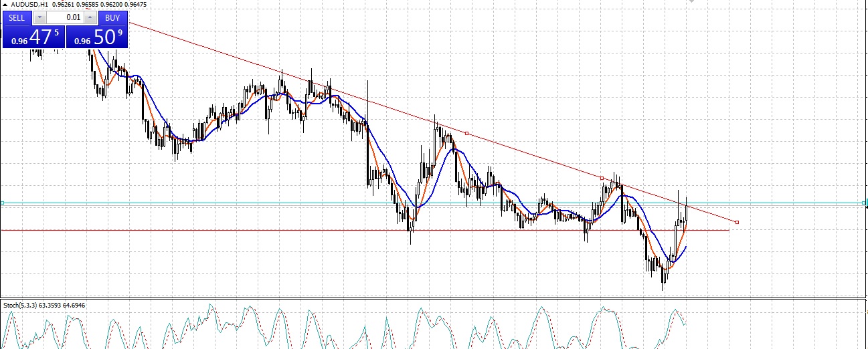Image resolution: width=868 pixels, height=349 pixels.
Task: Click the Stochastic oscillator curve in subwindow
Action: pos(420,310)
